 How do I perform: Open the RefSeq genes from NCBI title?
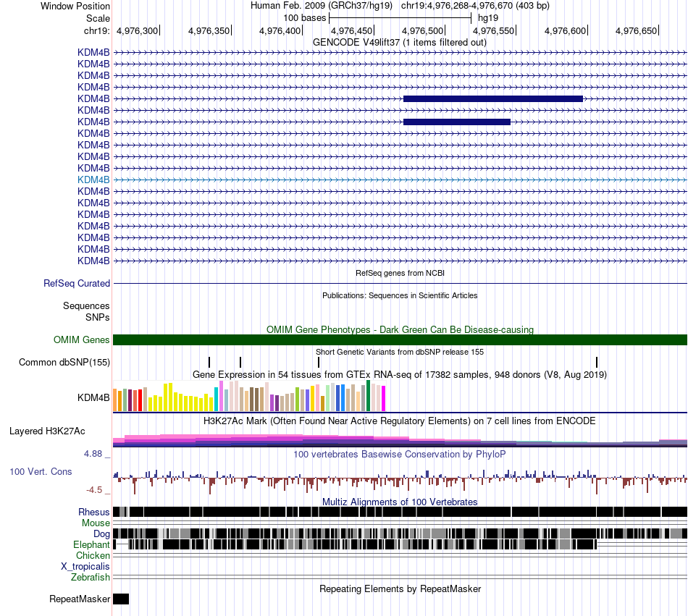tap(400, 273)
